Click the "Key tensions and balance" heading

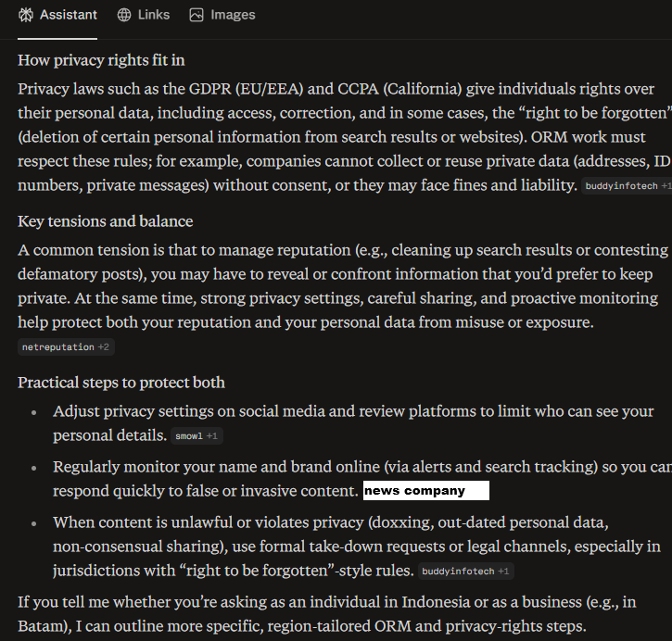pos(106,221)
